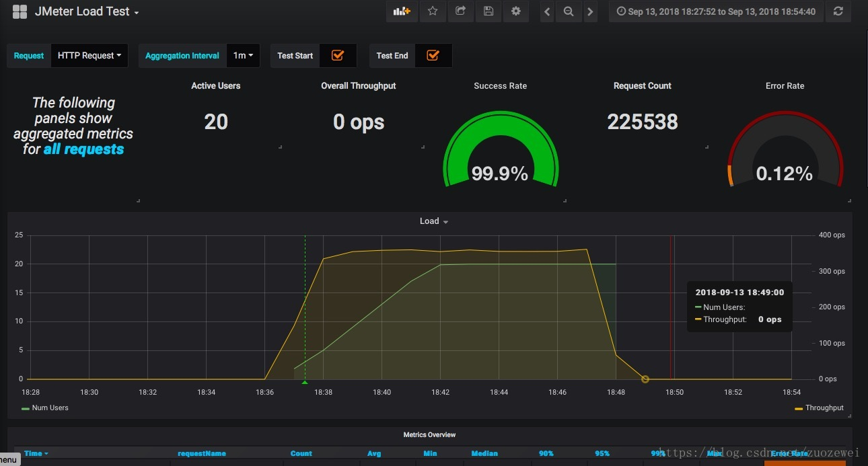Viewport: 868px width, 466px height.
Task: Star this dashboard as favorite
Action: click(x=433, y=11)
